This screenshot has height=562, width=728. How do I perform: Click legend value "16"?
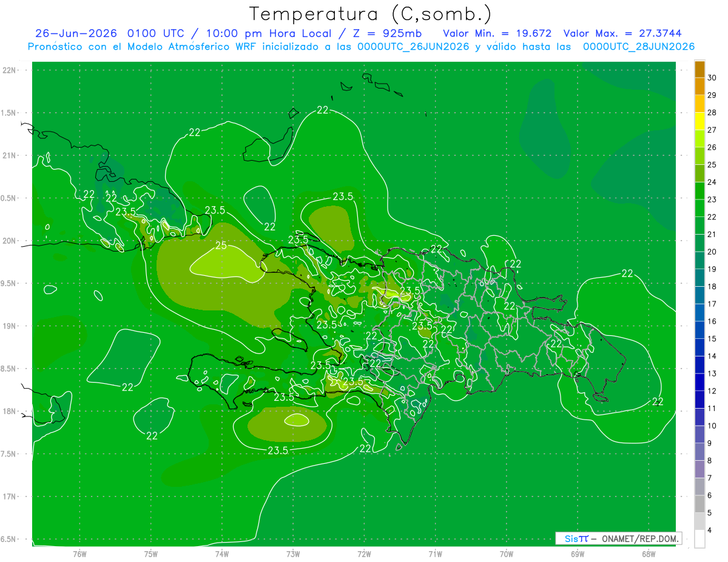coord(712,321)
